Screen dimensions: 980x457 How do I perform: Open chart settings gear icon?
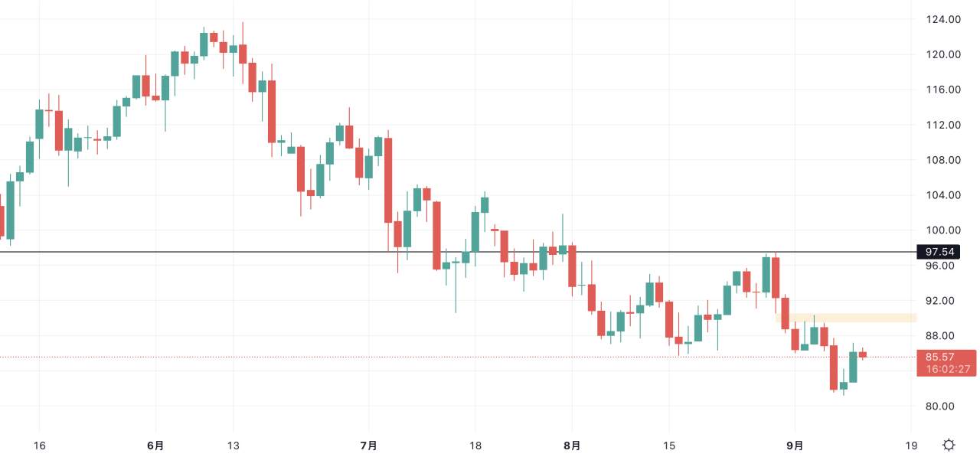click(x=949, y=445)
